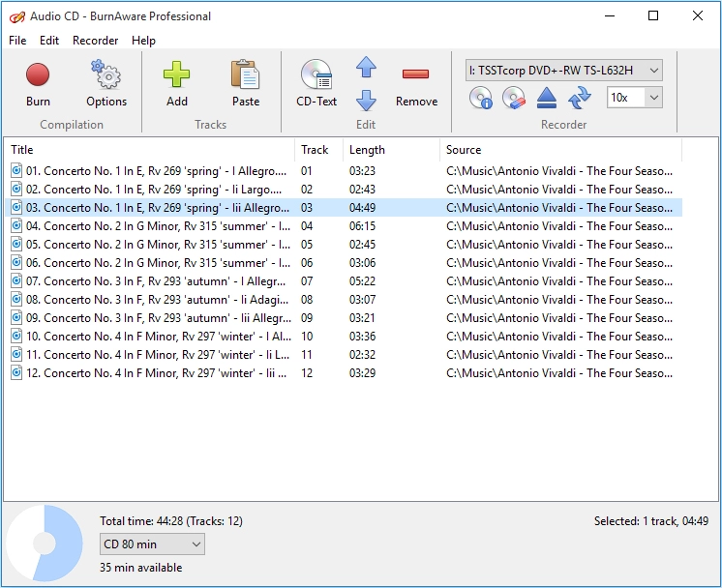Select title '08. Concerto No. 3' autumn Ii Adagi

click(157, 300)
